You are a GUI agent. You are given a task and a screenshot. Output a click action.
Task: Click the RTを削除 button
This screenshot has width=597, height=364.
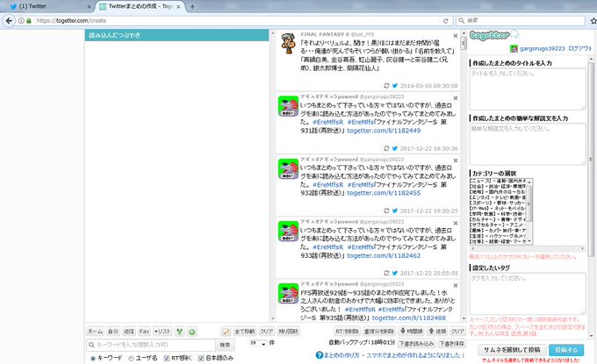tap(348, 332)
